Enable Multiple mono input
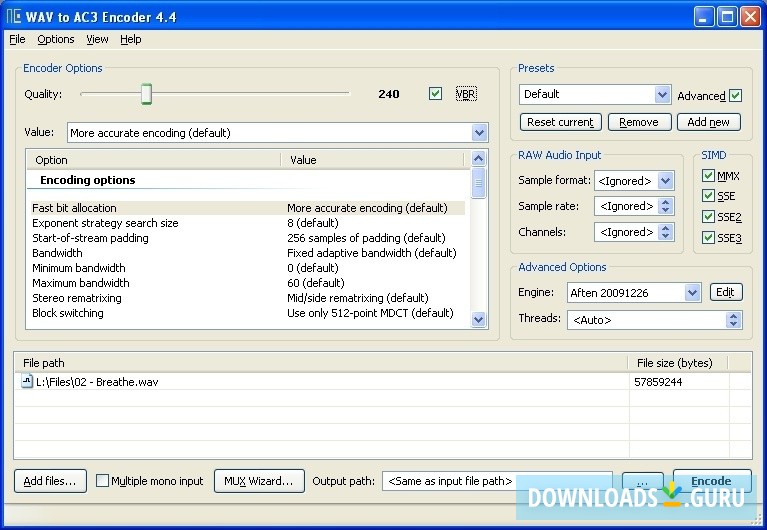Viewport: 767px width, 530px height. 102,481
